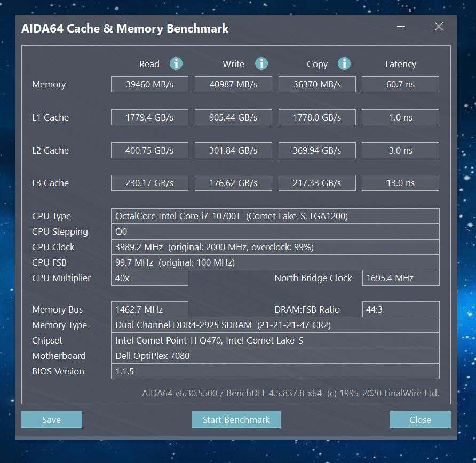Click the CPU Type field listing i7-10700T
Screen dimensions: 476x463
[275, 215]
